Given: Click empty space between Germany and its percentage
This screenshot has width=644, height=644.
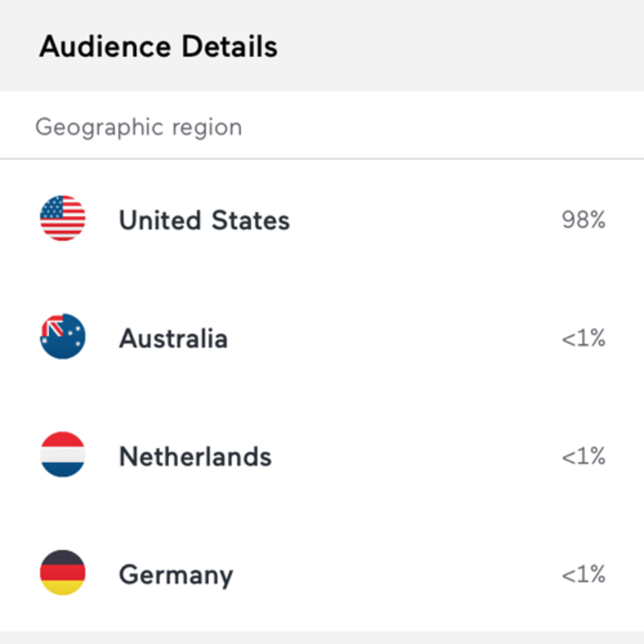Looking at the screenshot, I should (x=397, y=574).
